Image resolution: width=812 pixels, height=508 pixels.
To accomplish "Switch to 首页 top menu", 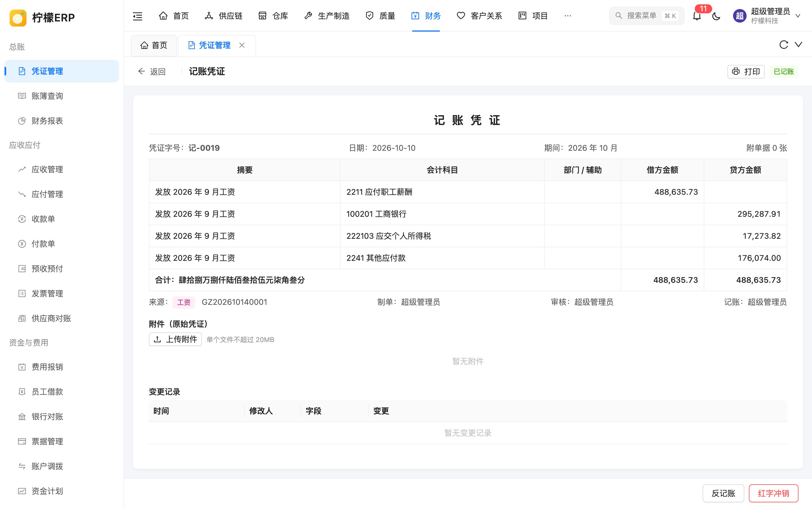I will click(x=173, y=16).
